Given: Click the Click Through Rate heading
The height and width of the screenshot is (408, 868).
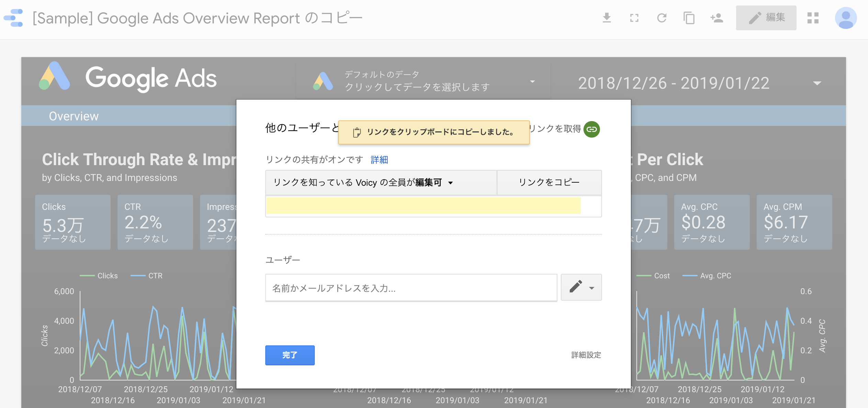Looking at the screenshot, I should pyautogui.click(x=139, y=160).
